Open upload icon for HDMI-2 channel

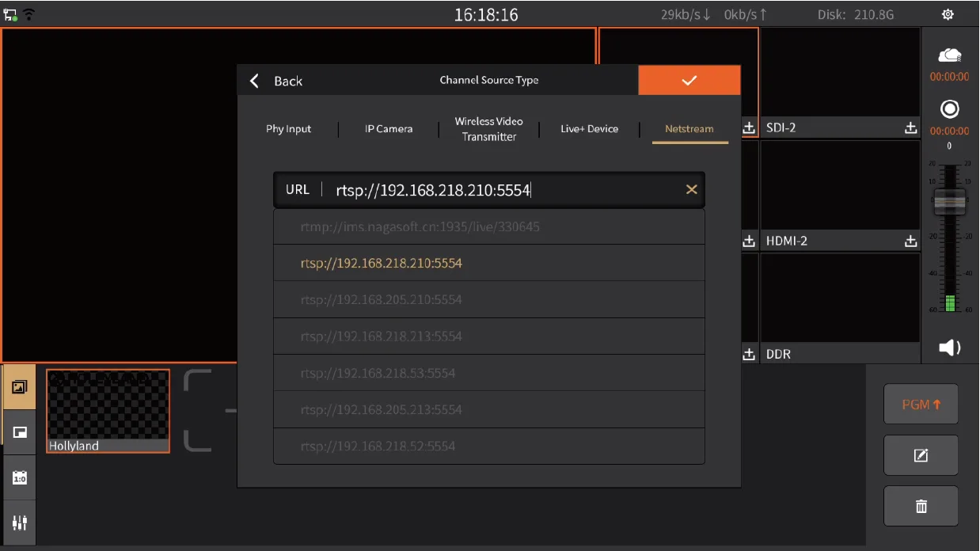coord(910,241)
